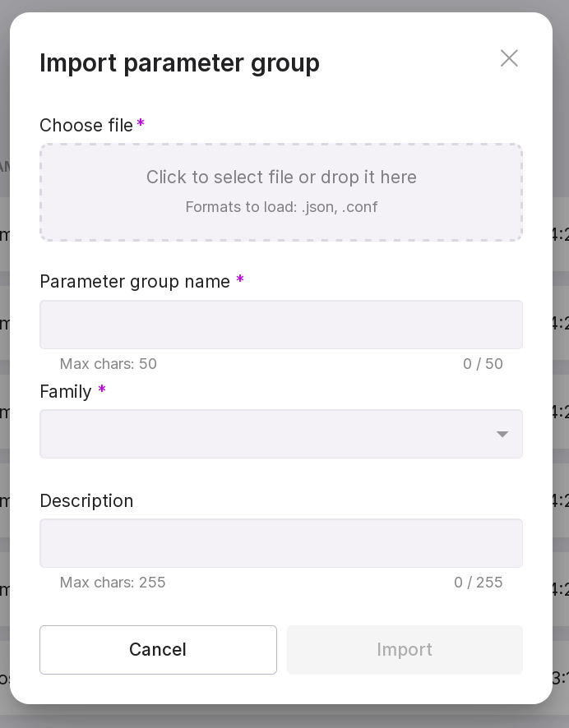Screen dimensions: 569x728
Task: Click the 'Max chars: 255' hint
Action: tap(113, 583)
